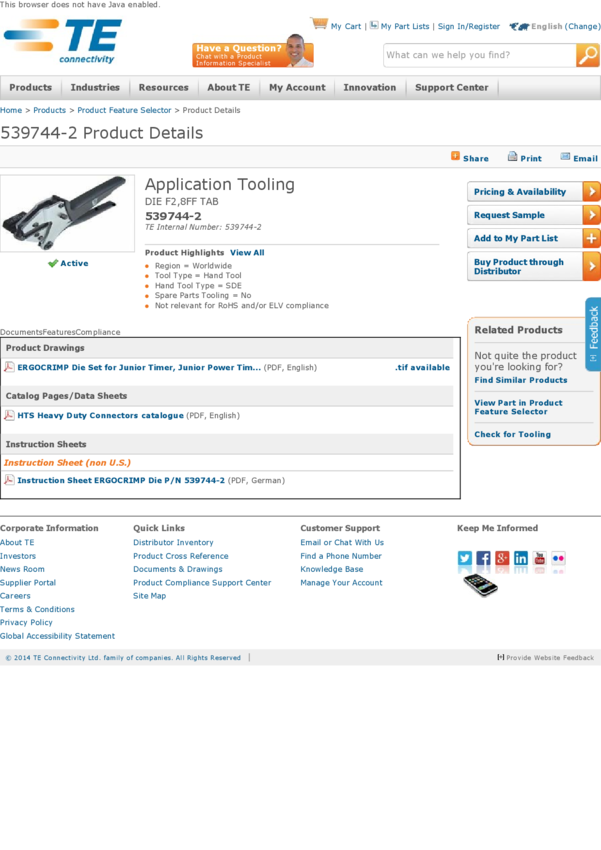Open the Google Plus icon

(x=502, y=558)
